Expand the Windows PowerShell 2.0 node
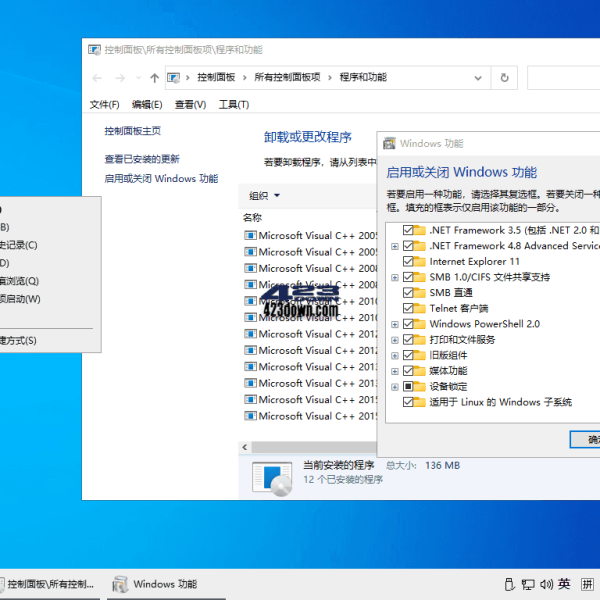 pyautogui.click(x=395, y=324)
